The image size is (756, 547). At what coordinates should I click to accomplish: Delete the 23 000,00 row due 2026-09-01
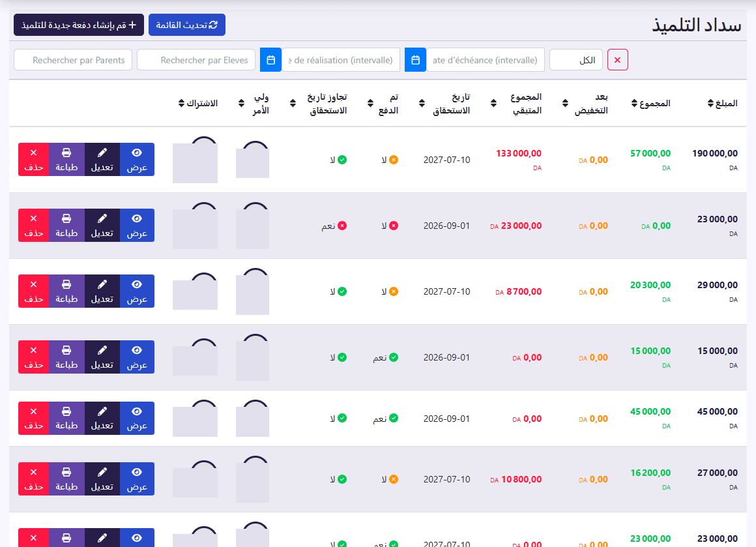pos(34,226)
